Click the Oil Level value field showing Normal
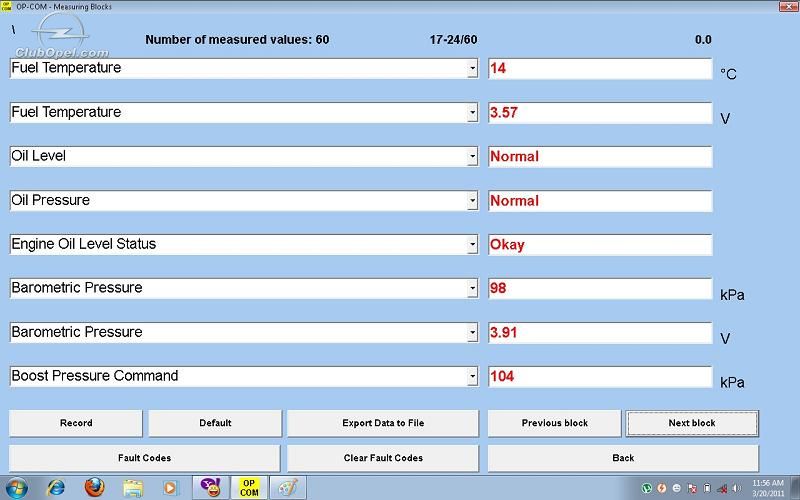The image size is (800, 500). pos(600,157)
